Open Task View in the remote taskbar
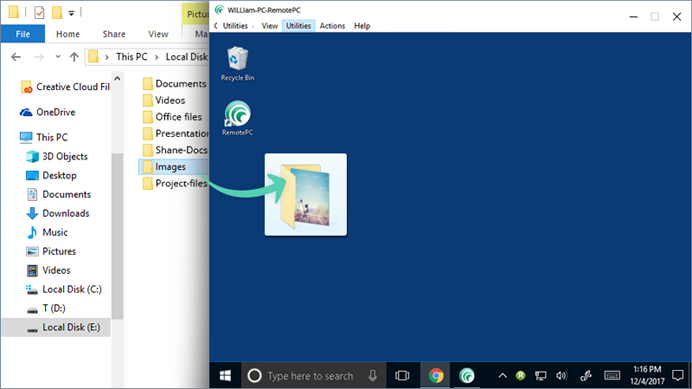 click(x=402, y=376)
